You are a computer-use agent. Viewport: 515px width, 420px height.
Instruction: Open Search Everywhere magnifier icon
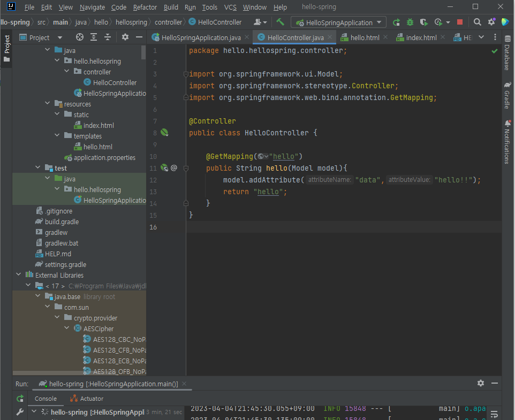click(478, 22)
